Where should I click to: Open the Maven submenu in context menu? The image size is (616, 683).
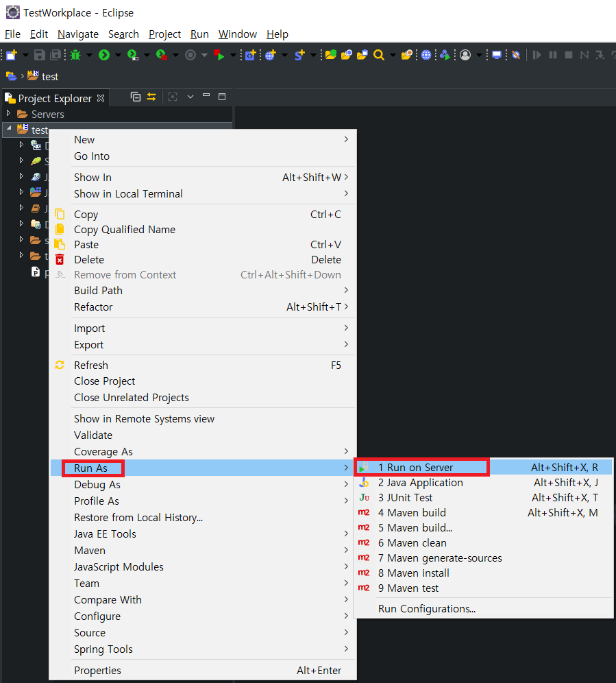coord(204,551)
